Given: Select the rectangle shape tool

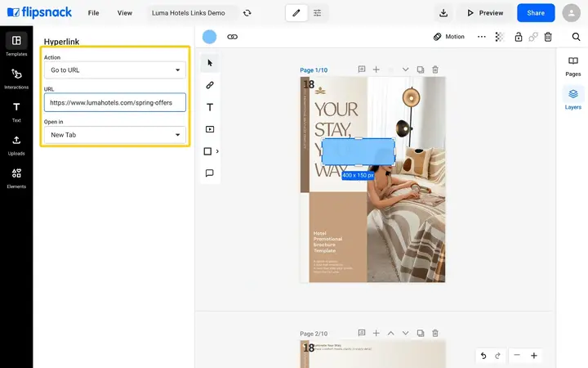Looking at the screenshot, I should tap(207, 151).
